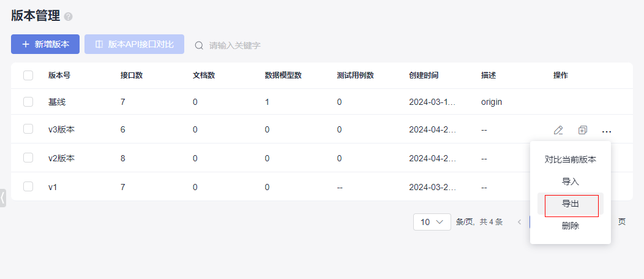Check the v2版本 row checkbox
Image resolution: width=644 pixels, height=279 pixels.
point(28,158)
